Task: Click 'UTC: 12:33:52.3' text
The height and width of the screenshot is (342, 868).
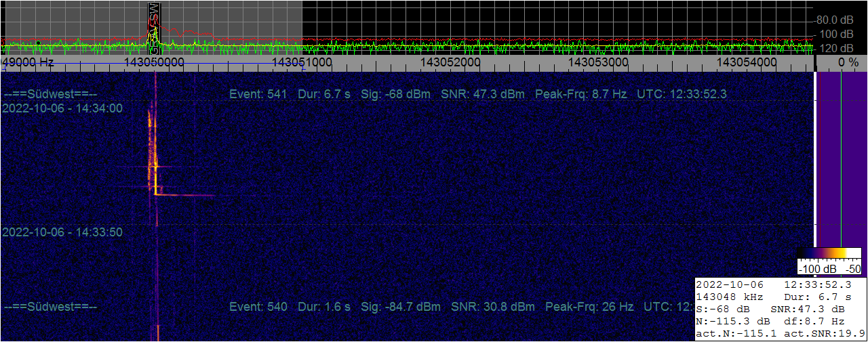Action: [682, 94]
